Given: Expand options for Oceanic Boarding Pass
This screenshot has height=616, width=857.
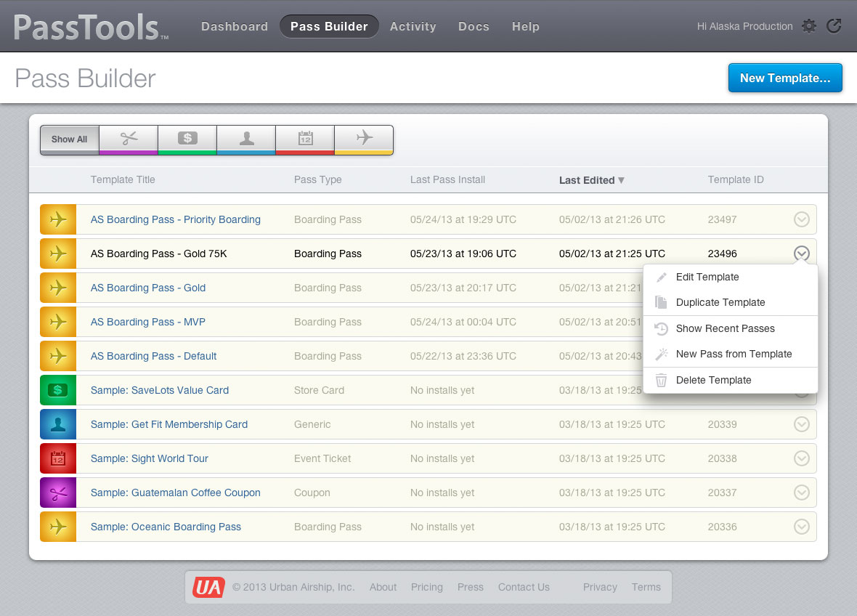Looking at the screenshot, I should 801,527.
